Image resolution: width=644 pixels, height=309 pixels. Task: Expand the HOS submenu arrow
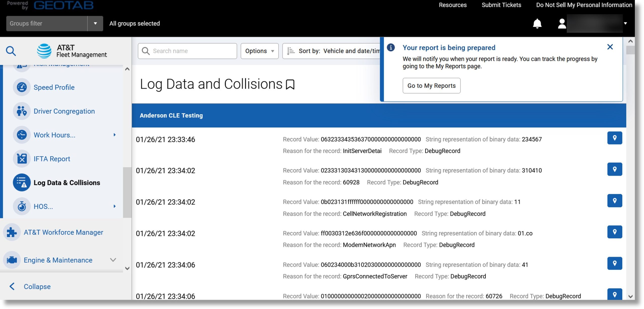click(114, 206)
